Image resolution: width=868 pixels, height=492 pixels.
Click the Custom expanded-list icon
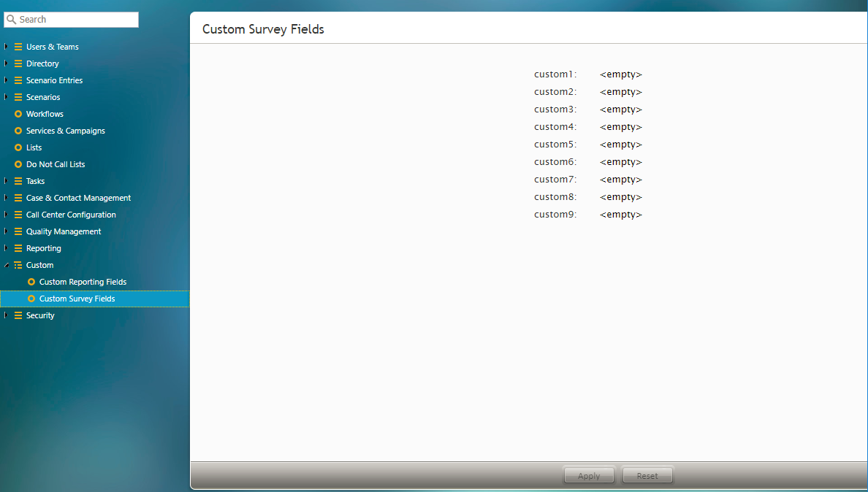[18, 266]
